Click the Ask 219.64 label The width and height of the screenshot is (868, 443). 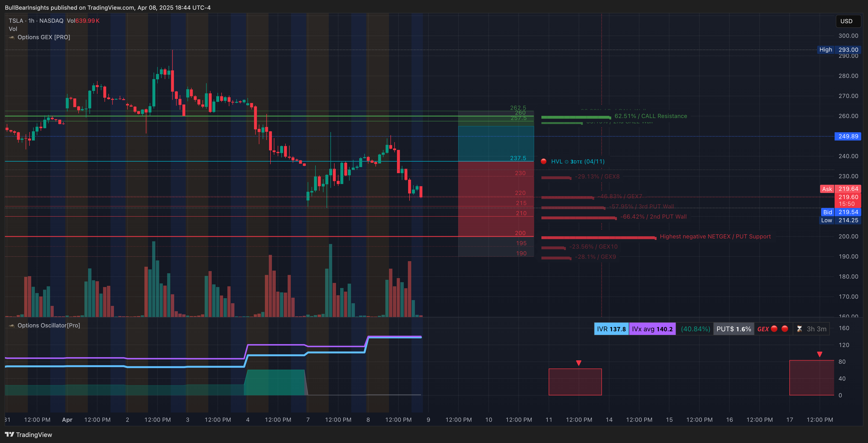coord(840,189)
